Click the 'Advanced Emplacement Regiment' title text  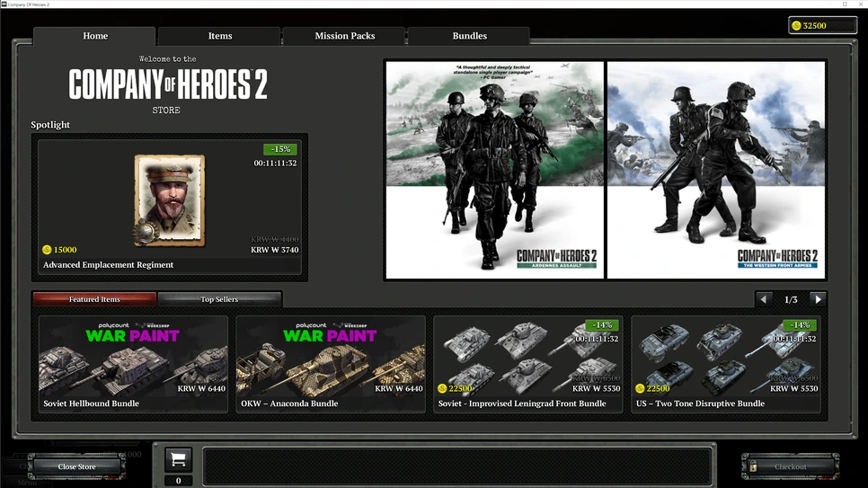(x=108, y=265)
